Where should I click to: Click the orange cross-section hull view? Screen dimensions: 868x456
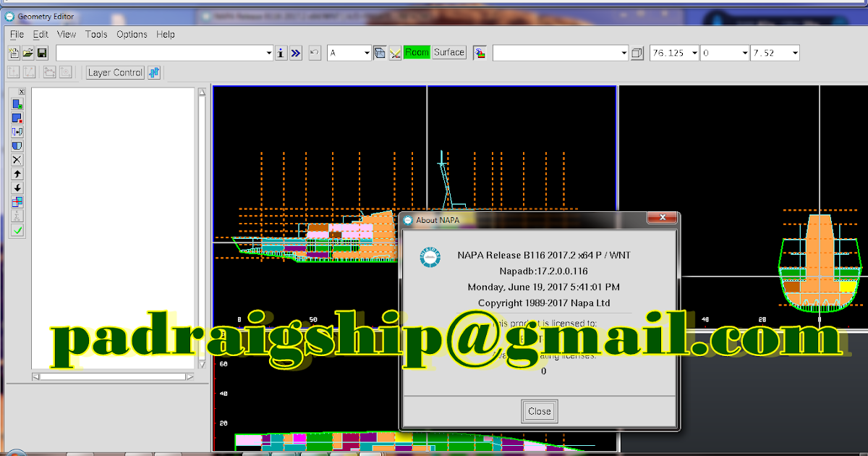point(819,263)
